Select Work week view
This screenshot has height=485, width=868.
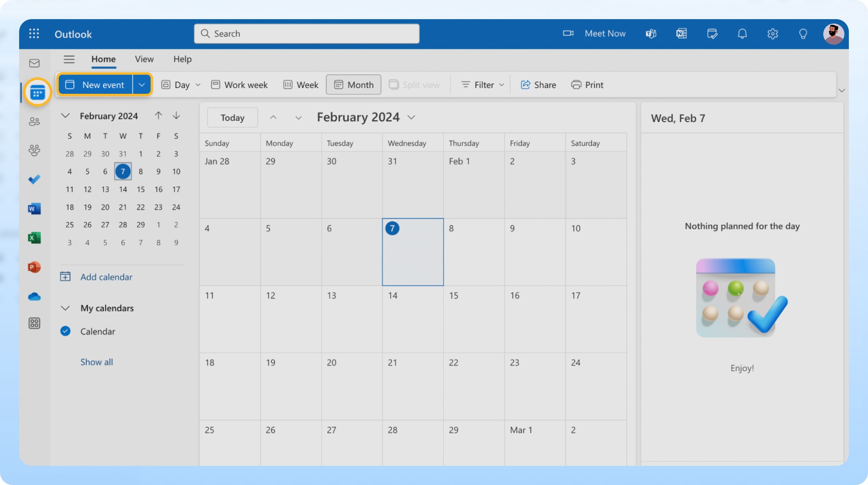(239, 85)
